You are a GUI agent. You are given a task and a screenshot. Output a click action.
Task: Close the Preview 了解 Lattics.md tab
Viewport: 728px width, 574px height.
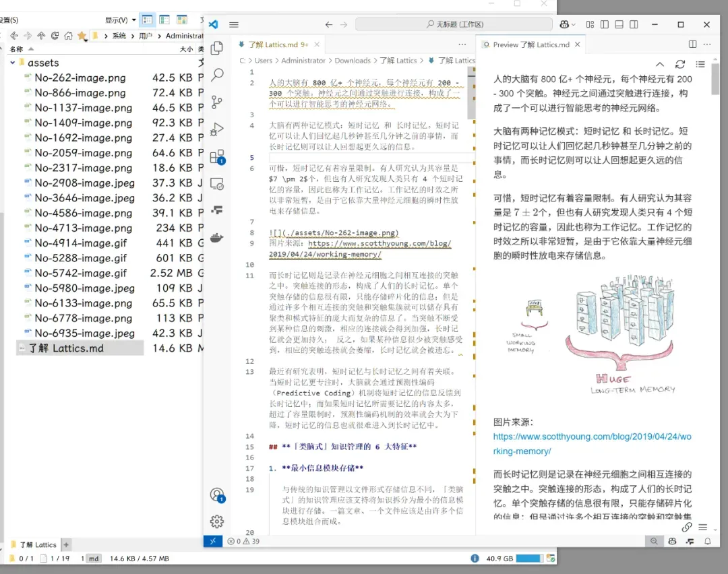pyautogui.click(x=577, y=44)
